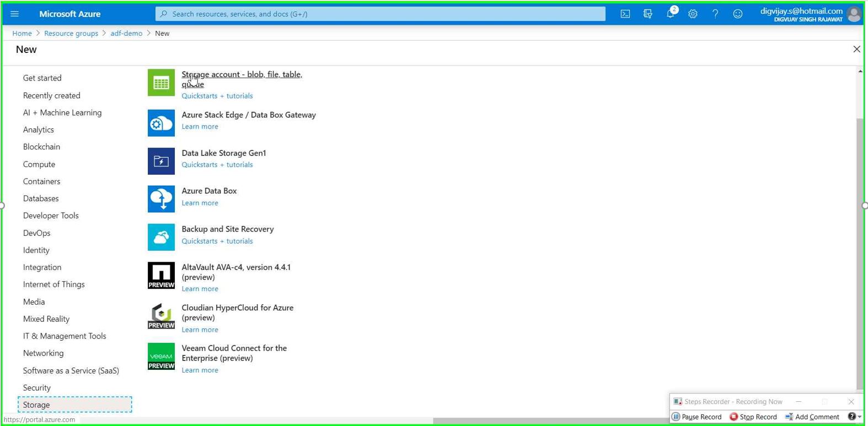Select the Security category

(37, 388)
